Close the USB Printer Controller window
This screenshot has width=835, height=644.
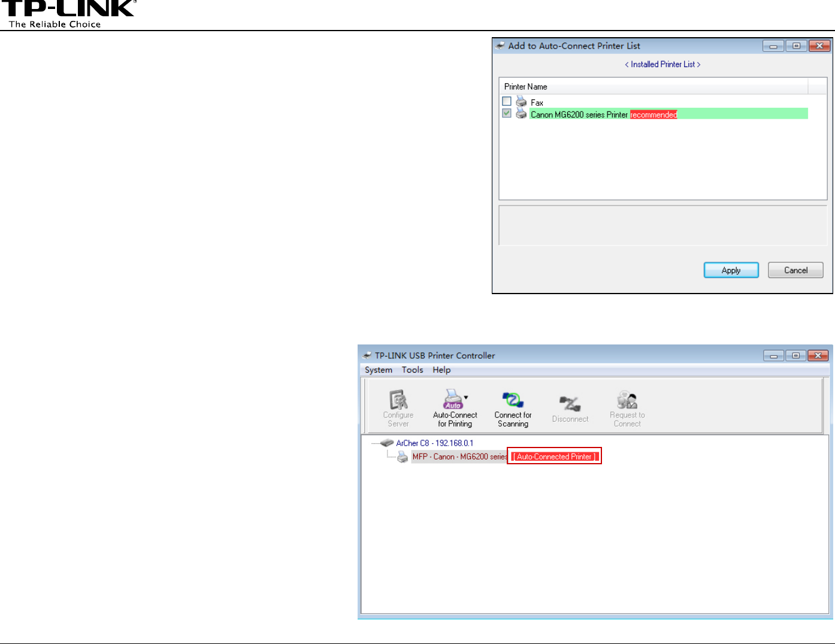point(818,356)
